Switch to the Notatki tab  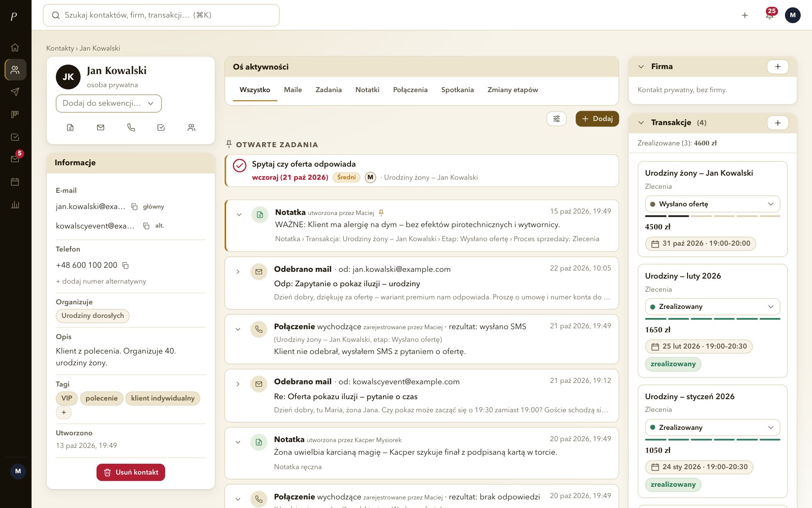[x=367, y=90]
